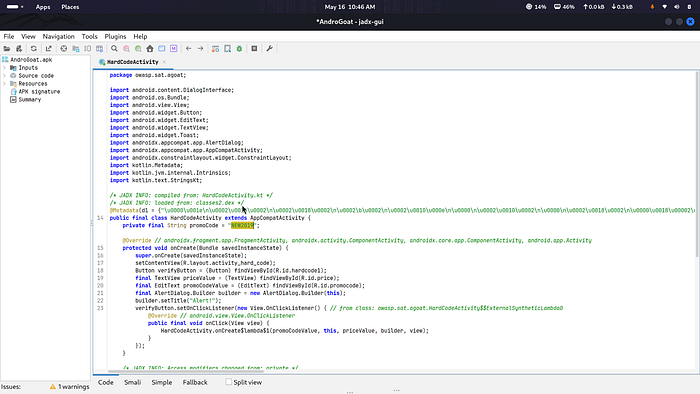Viewport: 700px width, 394px height.
Task: Sync tree with editor icon
Action: pos(64,49)
